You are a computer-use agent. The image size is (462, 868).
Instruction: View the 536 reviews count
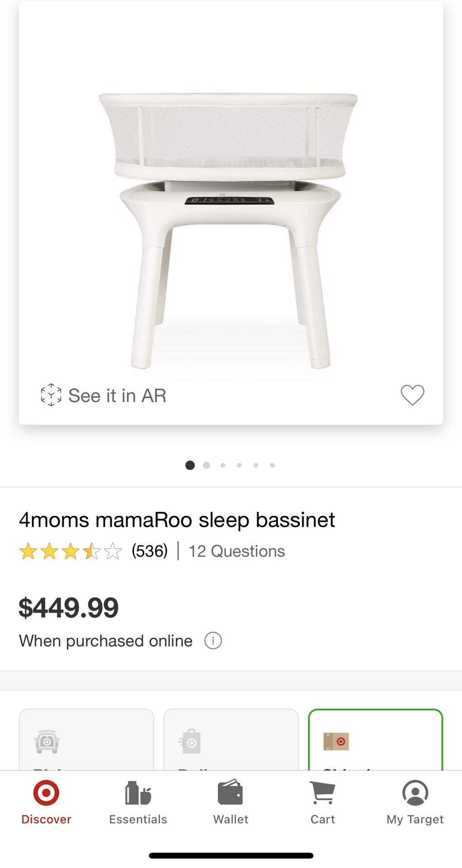pyautogui.click(x=150, y=551)
